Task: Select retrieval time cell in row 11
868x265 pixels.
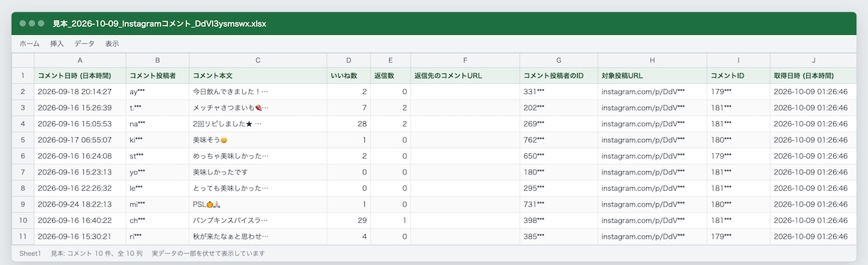Action: tap(813, 236)
